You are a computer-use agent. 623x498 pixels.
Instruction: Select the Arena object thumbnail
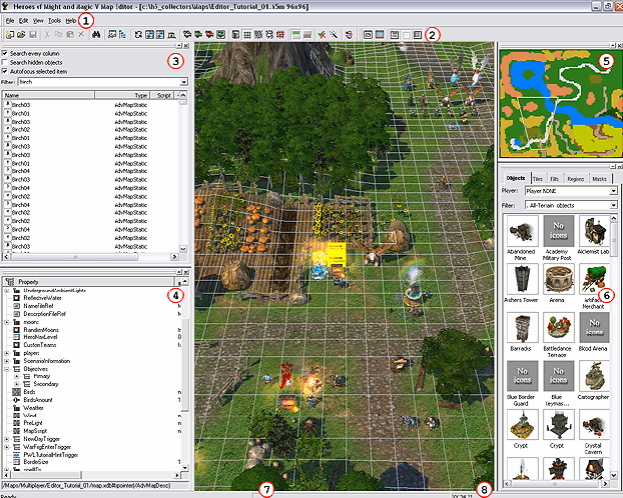click(558, 279)
